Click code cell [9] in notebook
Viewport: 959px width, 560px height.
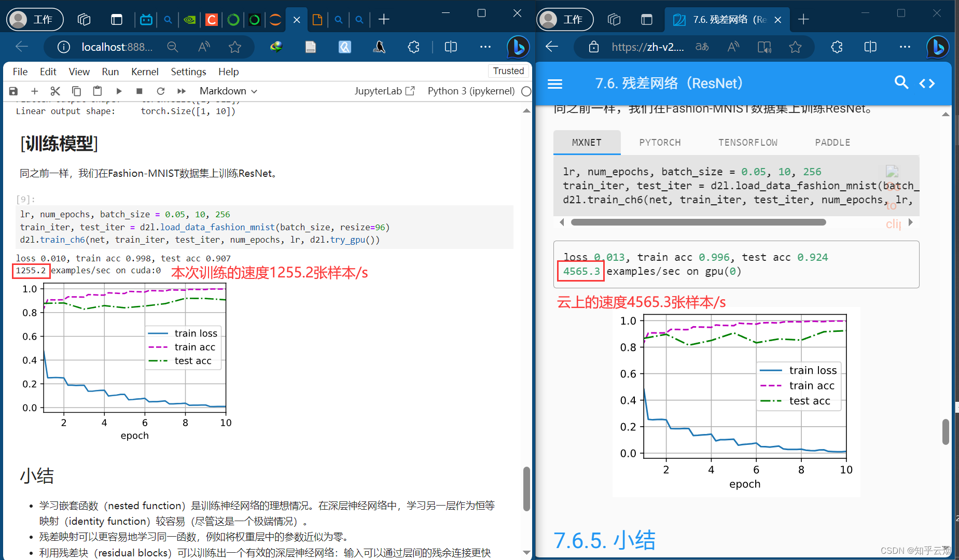265,227
